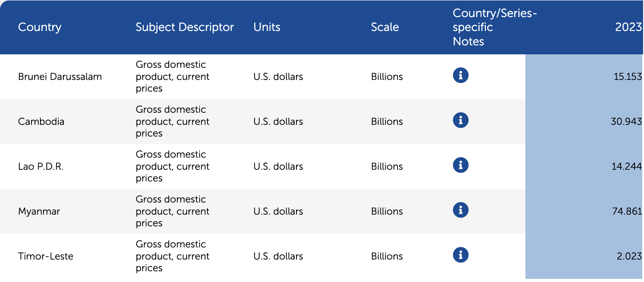The image size is (644, 282).
Task: Click the Myanmar notes info icon
Action: 460,210
